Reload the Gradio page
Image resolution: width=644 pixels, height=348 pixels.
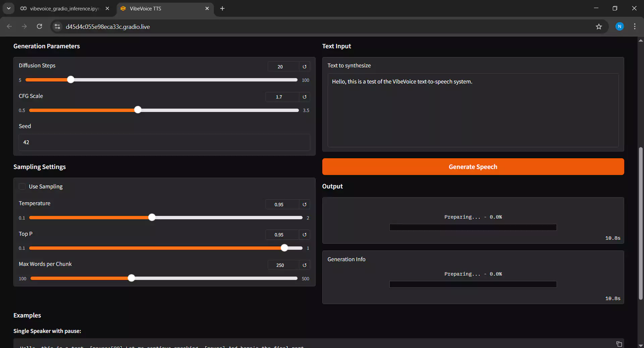[39, 26]
